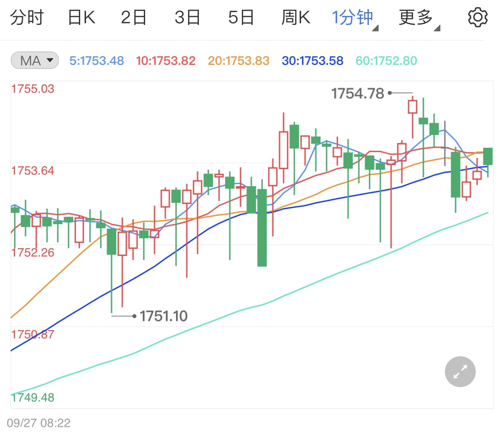Click the MA20 value 20:1753.83
504x435 pixels.
tap(238, 61)
